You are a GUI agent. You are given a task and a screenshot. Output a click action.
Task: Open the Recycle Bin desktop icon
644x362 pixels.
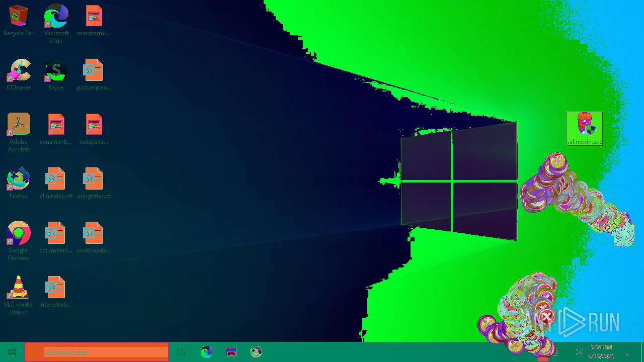coord(19,21)
